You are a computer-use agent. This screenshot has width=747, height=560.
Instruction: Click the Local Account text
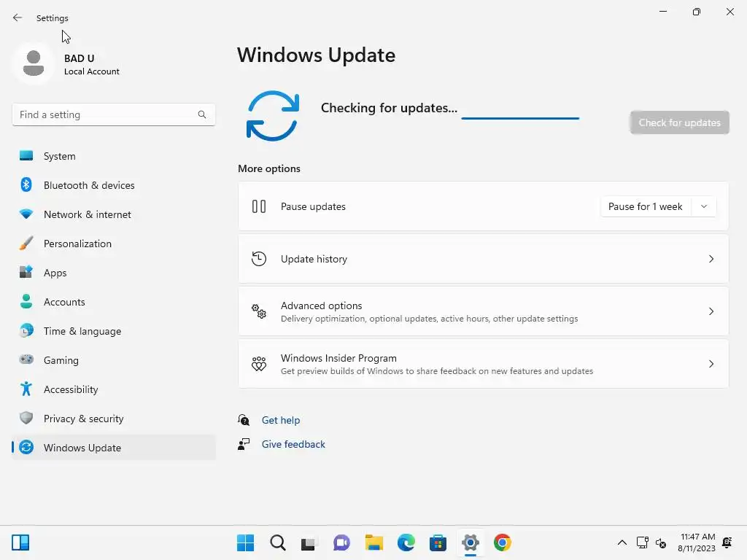tap(91, 71)
